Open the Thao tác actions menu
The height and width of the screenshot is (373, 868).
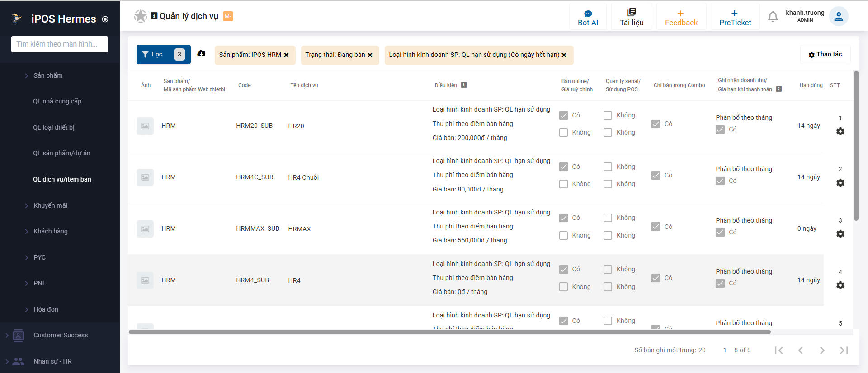pos(825,54)
